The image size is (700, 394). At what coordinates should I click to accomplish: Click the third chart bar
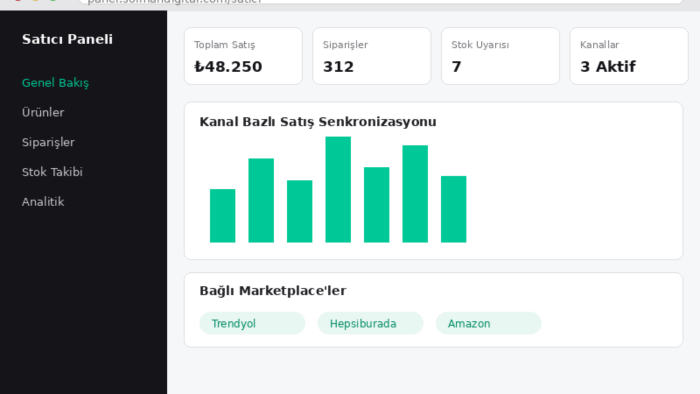tap(300, 212)
